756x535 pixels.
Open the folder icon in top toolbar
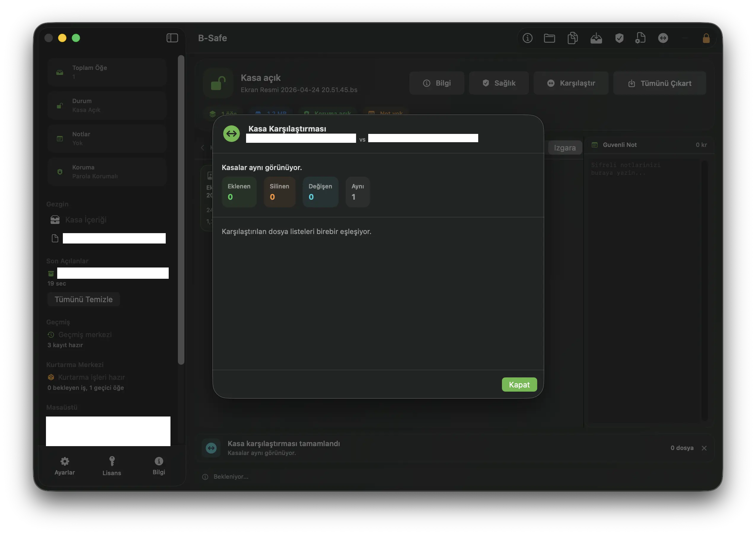click(549, 38)
